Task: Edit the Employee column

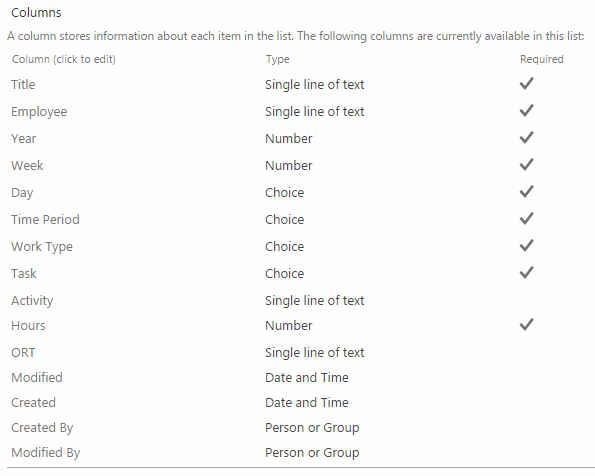Action: [x=39, y=112]
